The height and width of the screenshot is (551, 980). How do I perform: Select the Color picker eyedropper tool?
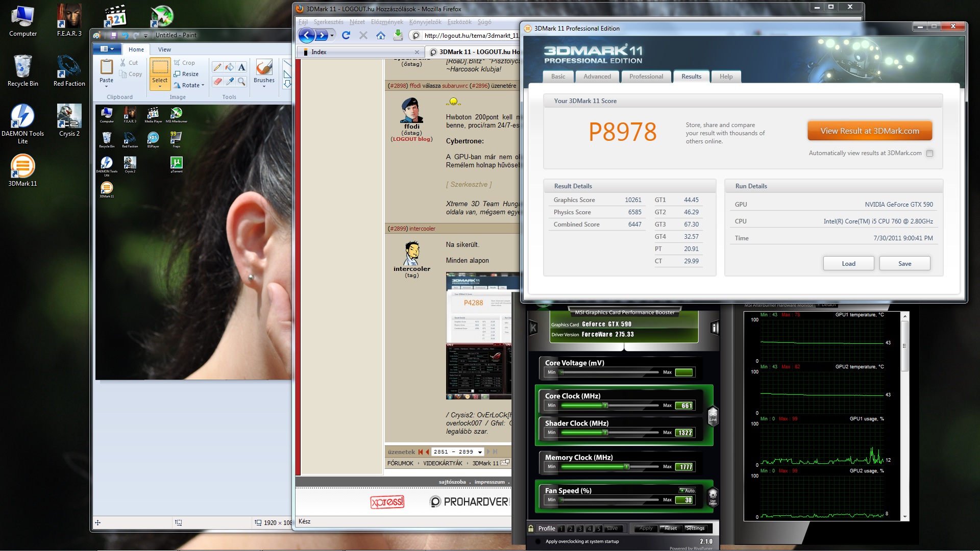pyautogui.click(x=230, y=82)
